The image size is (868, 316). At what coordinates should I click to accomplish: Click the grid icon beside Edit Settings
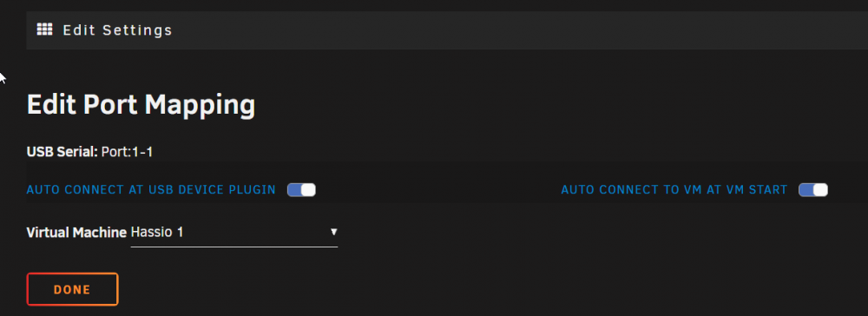[x=44, y=30]
